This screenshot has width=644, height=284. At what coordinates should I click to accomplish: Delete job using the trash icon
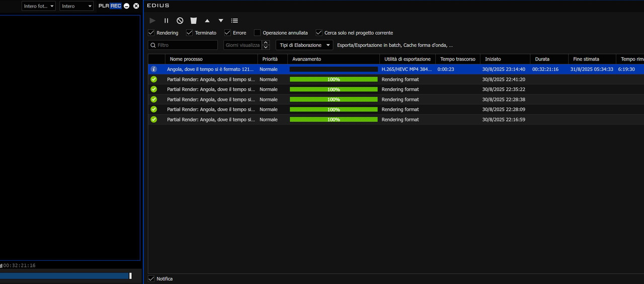point(194,21)
